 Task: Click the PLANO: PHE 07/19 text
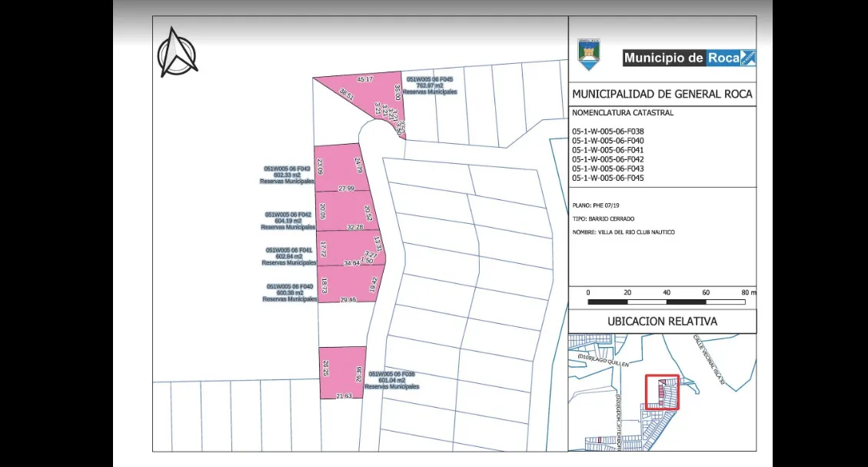[x=595, y=206]
